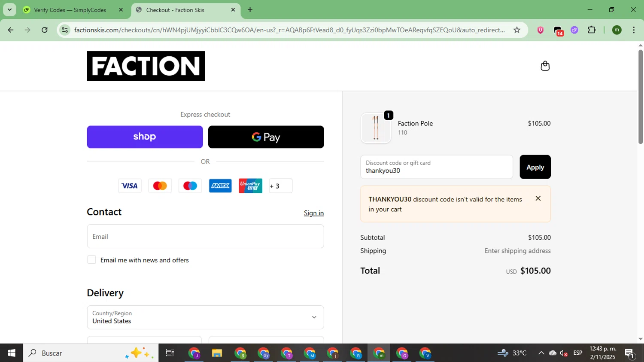Dismiss the THANKYOU30 invalid code message
This screenshot has width=644, height=362.
coord(538,198)
